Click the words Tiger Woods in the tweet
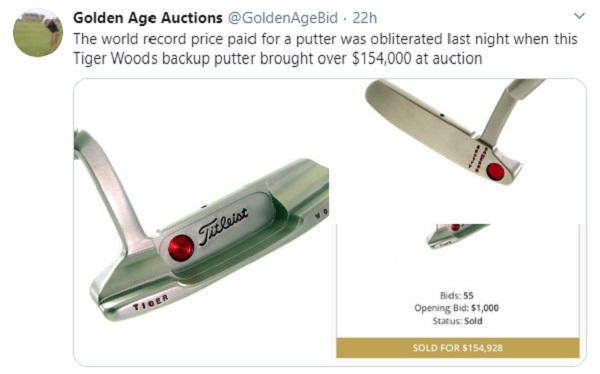Image resolution: width=600 pixels, height=374 pixels. (115, 59)
